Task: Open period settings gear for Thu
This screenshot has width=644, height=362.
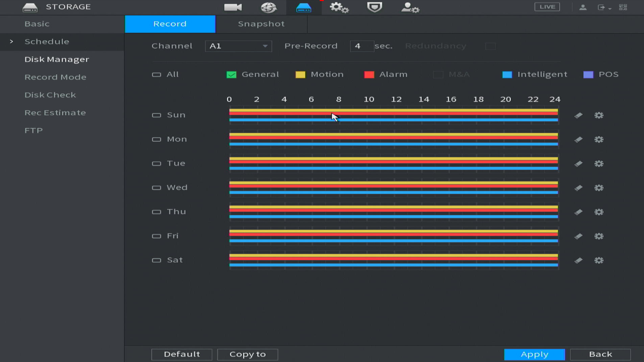Action: (599, 212)
